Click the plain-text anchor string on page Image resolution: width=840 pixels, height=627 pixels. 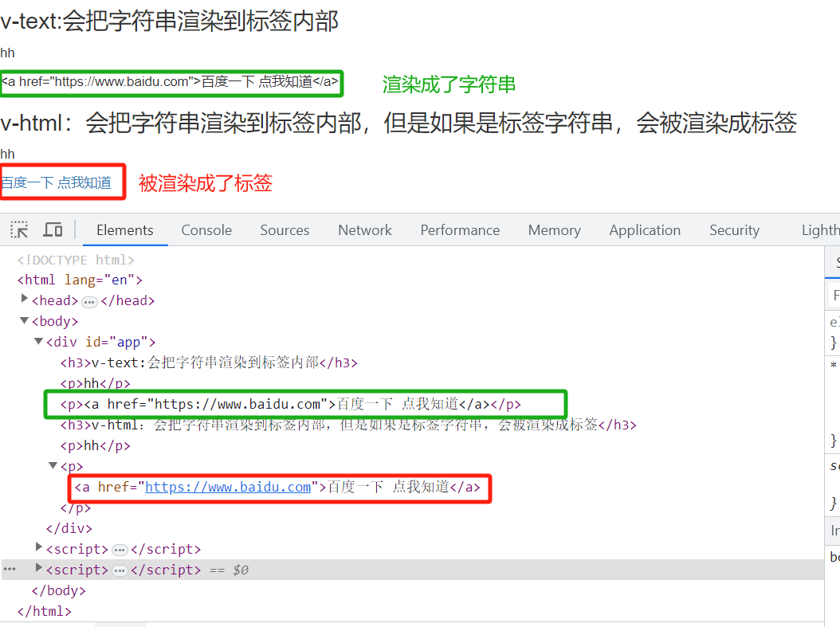171,81
